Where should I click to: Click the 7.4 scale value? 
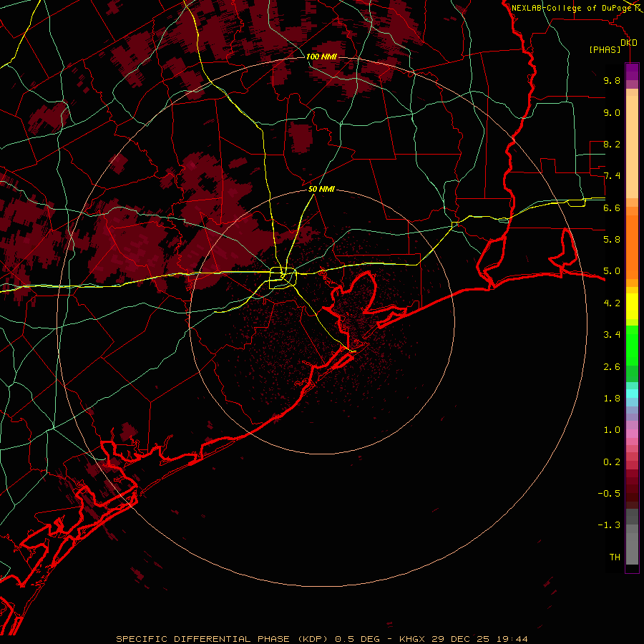click(612, 176)
